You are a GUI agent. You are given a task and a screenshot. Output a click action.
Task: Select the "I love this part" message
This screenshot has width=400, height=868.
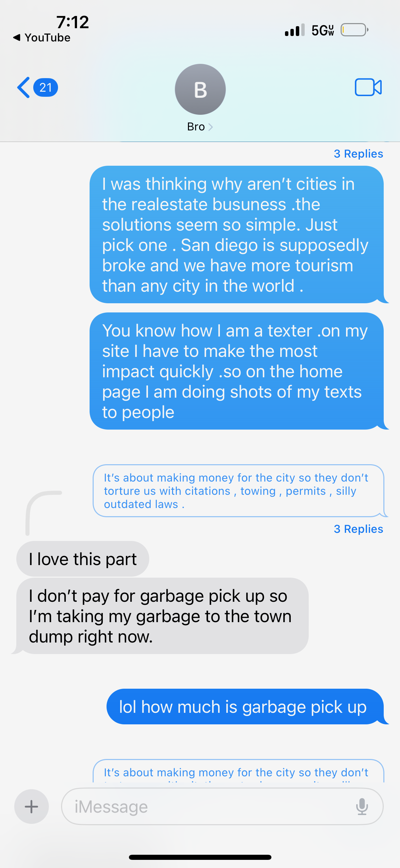point(83,559)
